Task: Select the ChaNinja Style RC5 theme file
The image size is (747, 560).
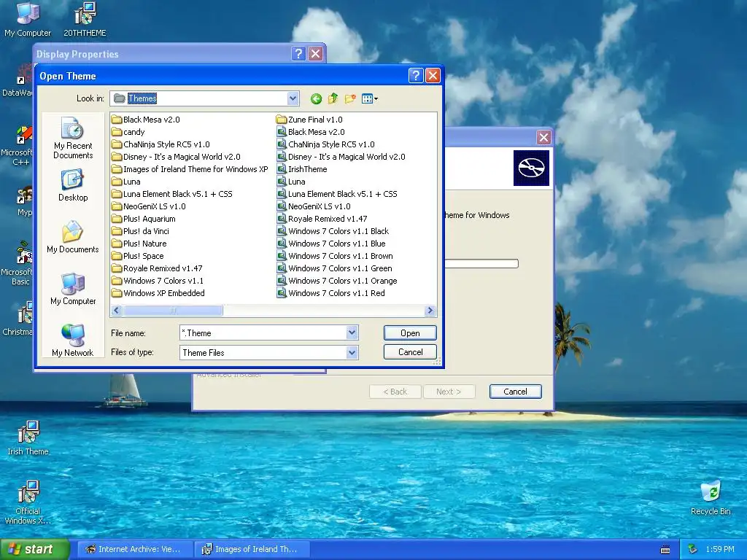Action: point(326,144)
